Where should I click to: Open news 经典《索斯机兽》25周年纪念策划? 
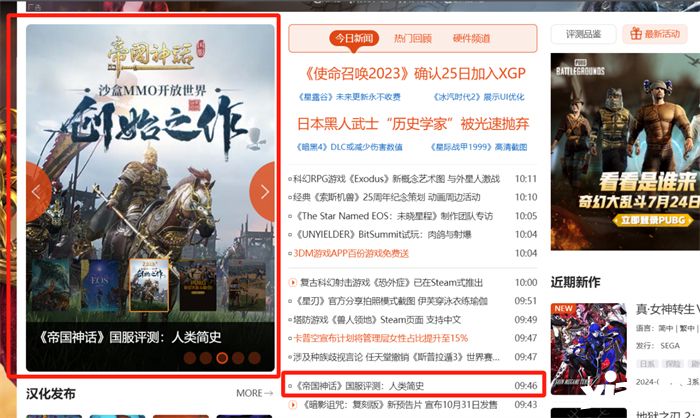coord(387,197)
